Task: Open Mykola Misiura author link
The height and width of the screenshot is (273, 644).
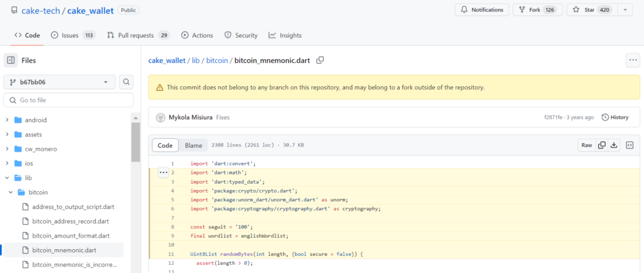Action: click(x=191, y=118)
